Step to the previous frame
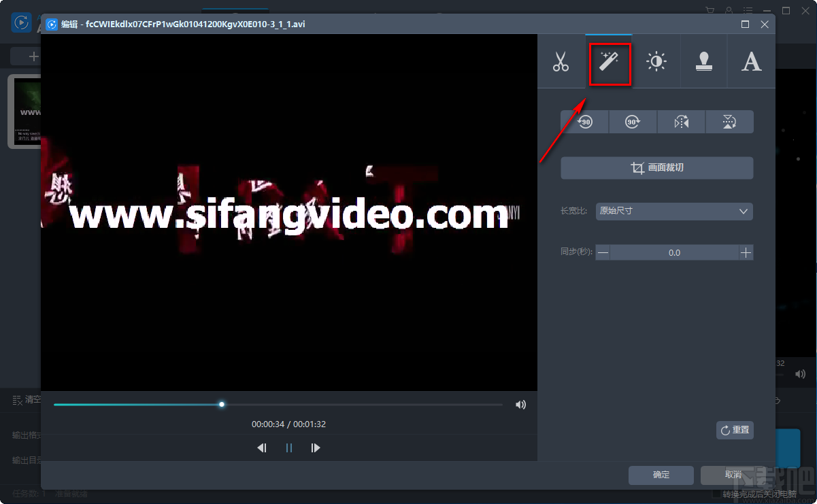 tap(262, 448)
